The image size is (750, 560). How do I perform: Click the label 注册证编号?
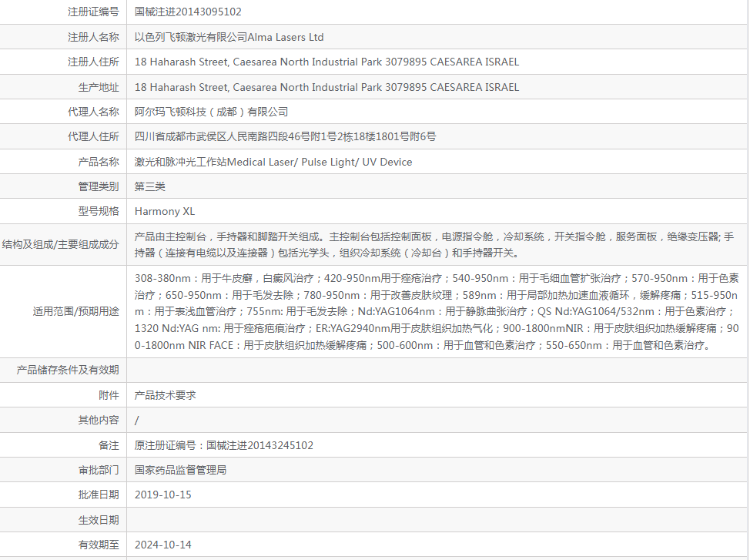[x=93, y=12]
